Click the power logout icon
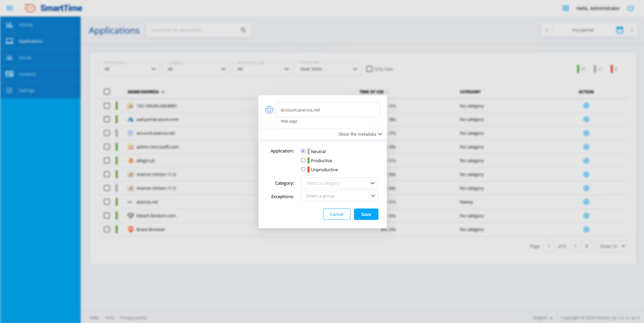644x323 pixels. (x=630, y=8)
